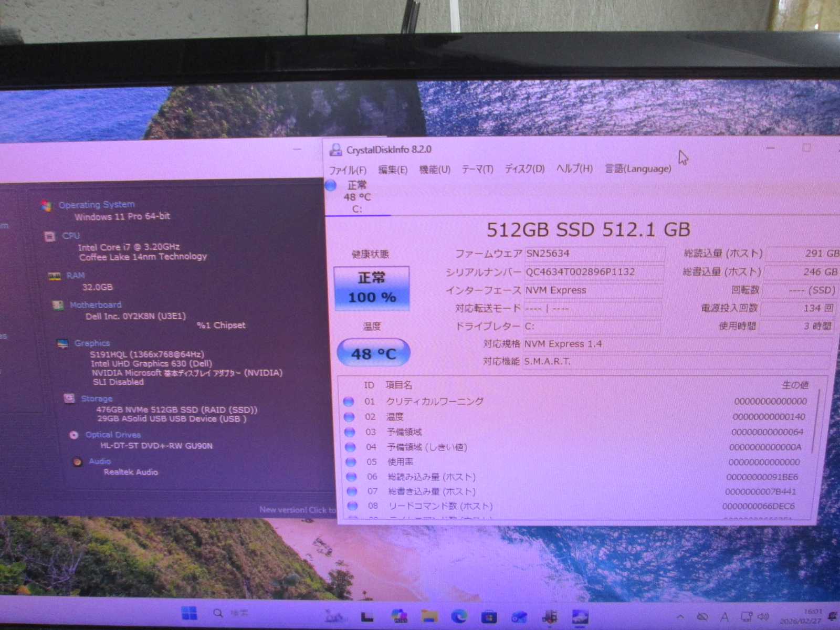Click the taskbar search box

(x=231, y=613)
